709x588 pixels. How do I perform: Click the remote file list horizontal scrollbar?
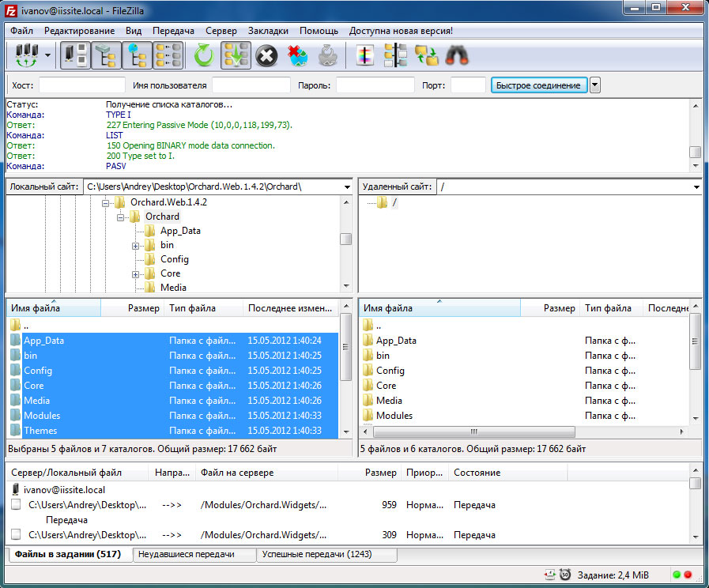point(474,432)
